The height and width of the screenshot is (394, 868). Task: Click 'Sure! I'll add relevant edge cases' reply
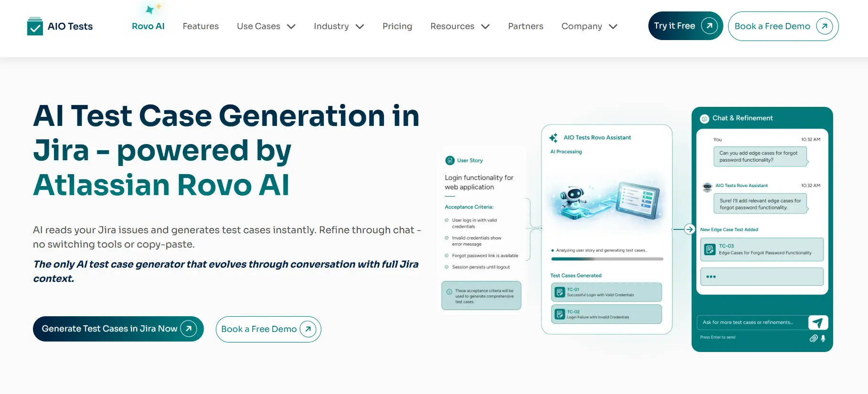click(x=760, y=204)
